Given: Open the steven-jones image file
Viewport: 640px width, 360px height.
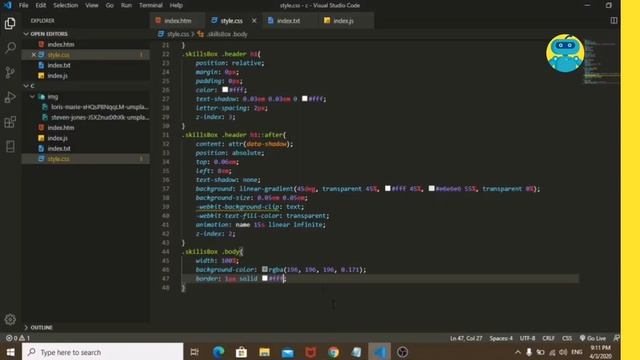Looking at the screenshot, I should [x=100, y=117].
